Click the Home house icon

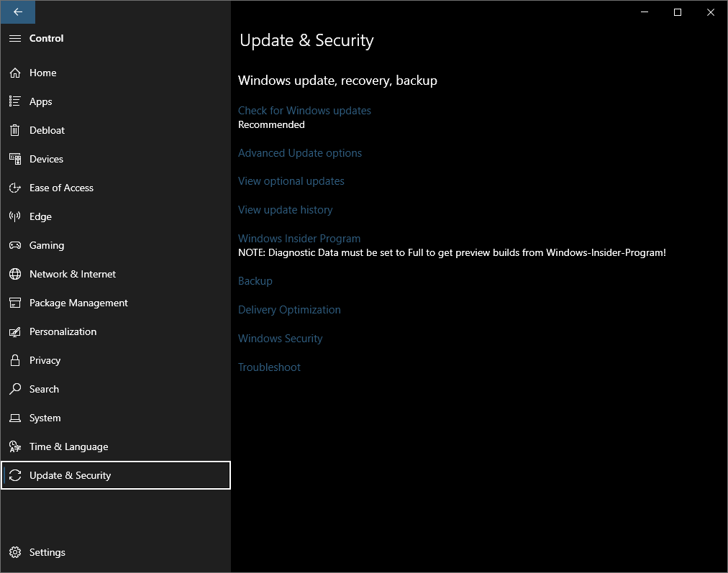click(x=15, y=73)
